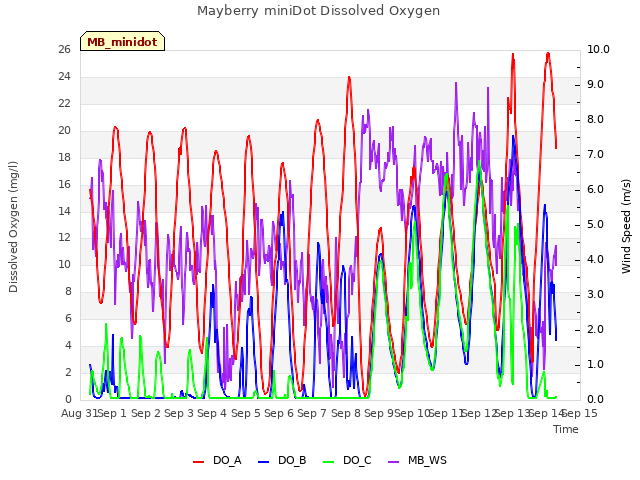Select the red DO_A legend swatch

coord(198,462)
